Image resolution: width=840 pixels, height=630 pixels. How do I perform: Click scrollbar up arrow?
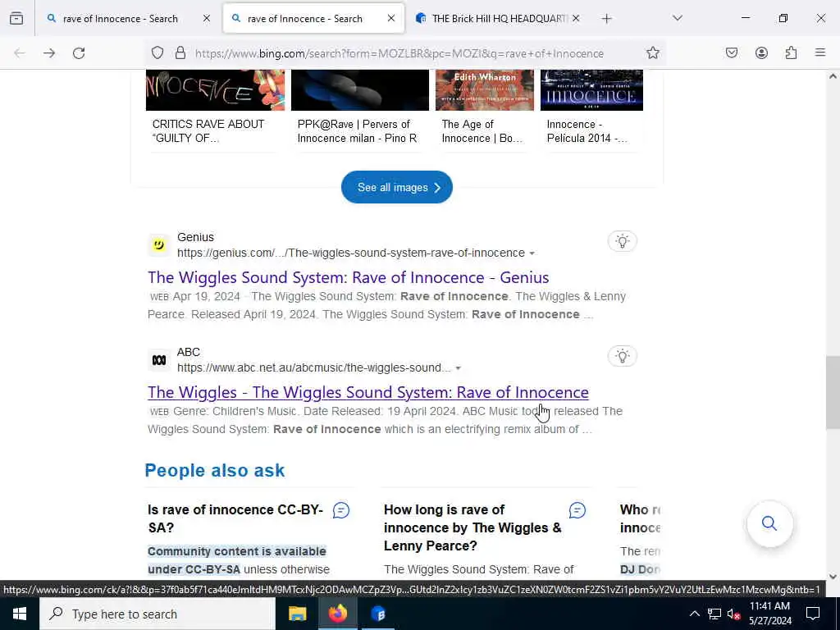[833, 76]
